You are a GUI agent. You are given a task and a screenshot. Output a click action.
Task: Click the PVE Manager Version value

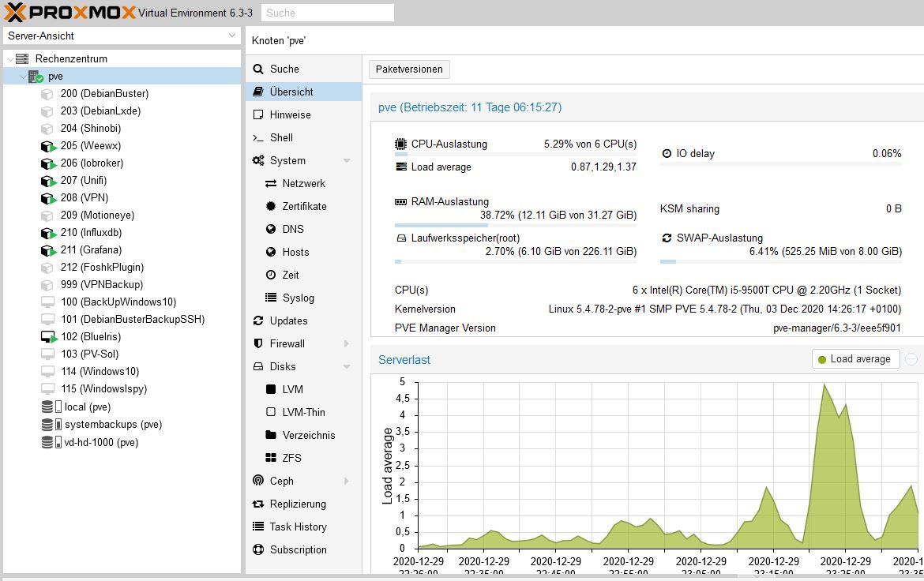(837, 328)
